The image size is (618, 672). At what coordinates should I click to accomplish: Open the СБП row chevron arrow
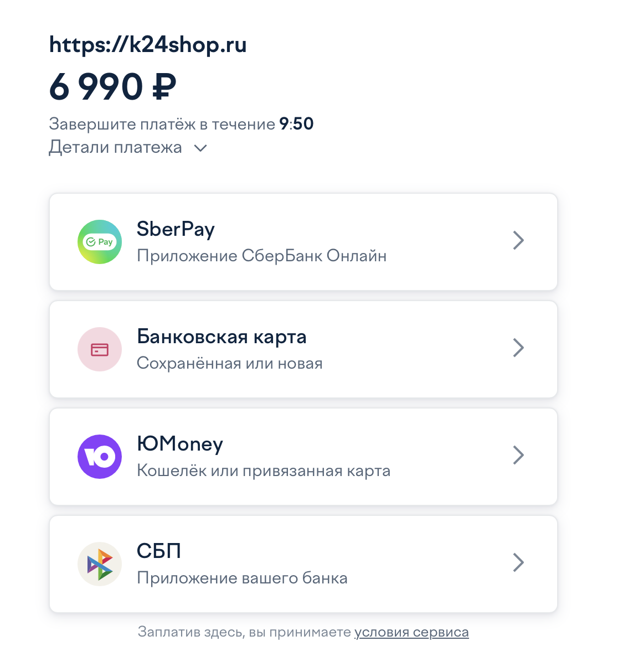pos(518,562)
